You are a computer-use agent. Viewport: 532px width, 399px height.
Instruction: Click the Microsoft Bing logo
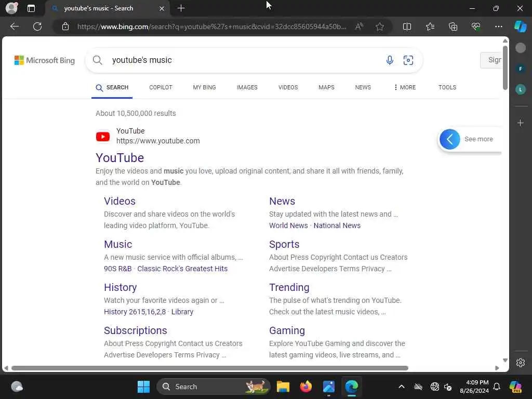click(x=45, y=60)
